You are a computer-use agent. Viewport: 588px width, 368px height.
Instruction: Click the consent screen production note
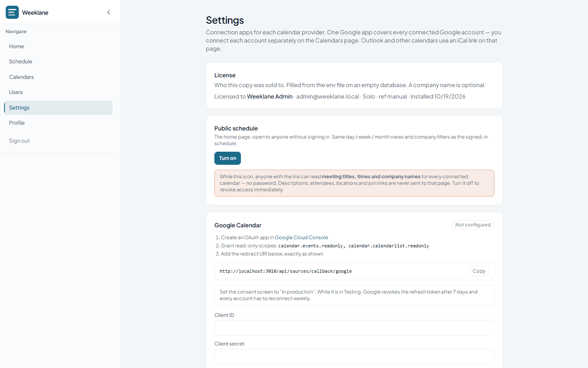point(354,295)
